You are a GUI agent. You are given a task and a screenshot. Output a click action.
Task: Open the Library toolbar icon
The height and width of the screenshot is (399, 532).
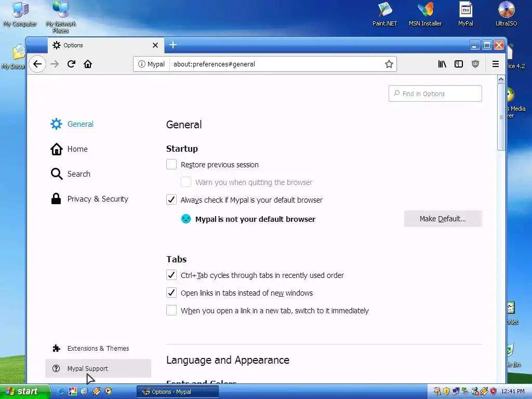(x=442, y=64)
